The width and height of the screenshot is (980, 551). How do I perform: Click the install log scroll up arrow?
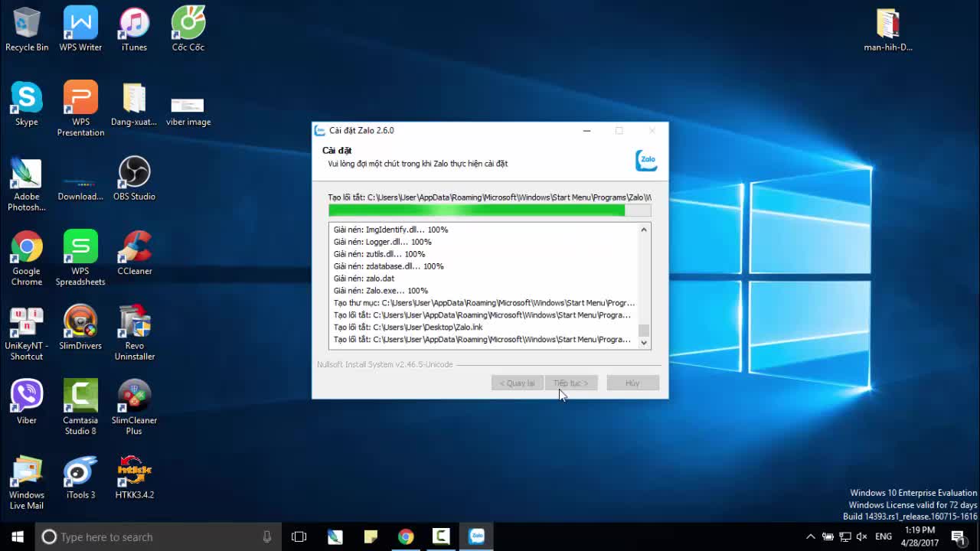[644, 230]
